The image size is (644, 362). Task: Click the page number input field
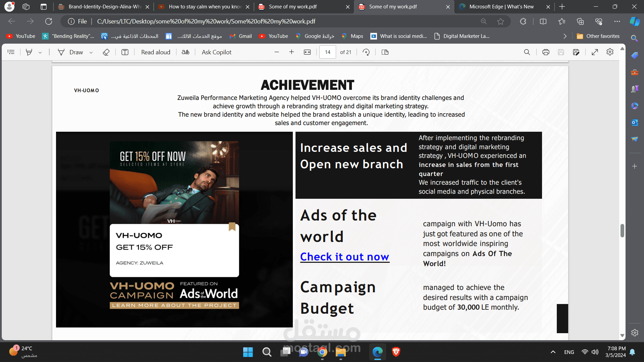click(x=327, y=52)
